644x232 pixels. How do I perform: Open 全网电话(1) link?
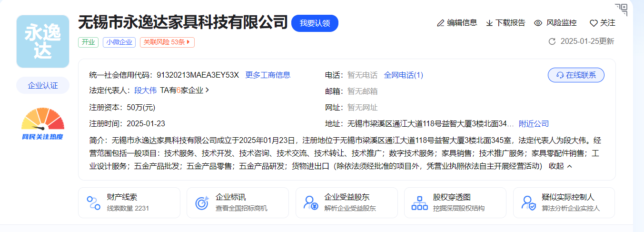pos(404,75)
